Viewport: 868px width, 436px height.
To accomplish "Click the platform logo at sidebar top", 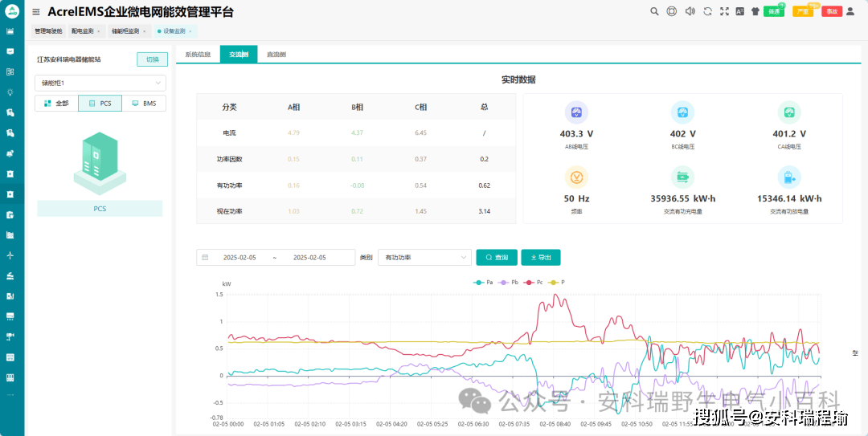I will click(x=11, y=11).
